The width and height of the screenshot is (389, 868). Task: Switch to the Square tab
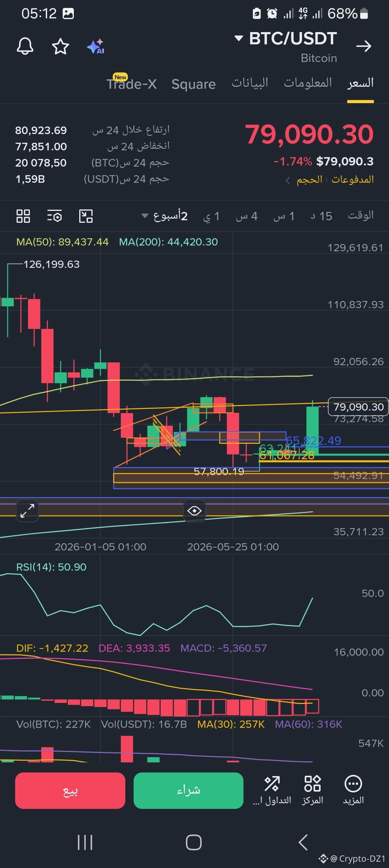tap(193, 84)
